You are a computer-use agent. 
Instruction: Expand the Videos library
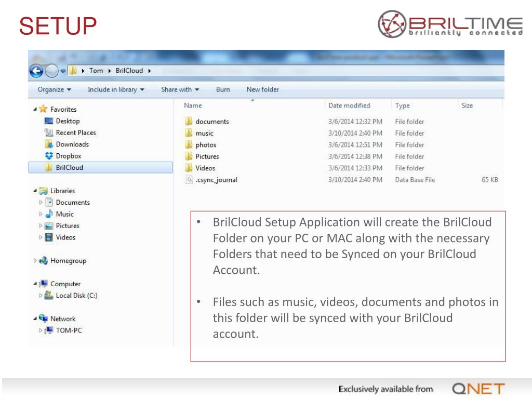pyautogui.click(x=41, y=237)
